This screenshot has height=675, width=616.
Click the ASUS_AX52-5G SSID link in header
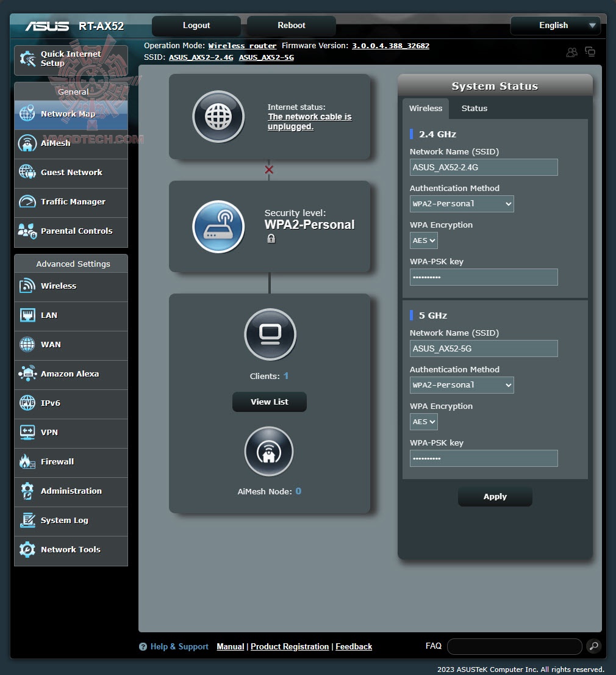267,57
